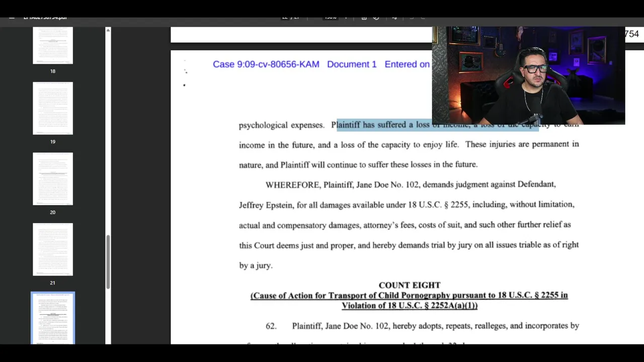Click the line ending 'by a jury.'
The height and width of the screenshot is (362, 644).
click(256, 265)
